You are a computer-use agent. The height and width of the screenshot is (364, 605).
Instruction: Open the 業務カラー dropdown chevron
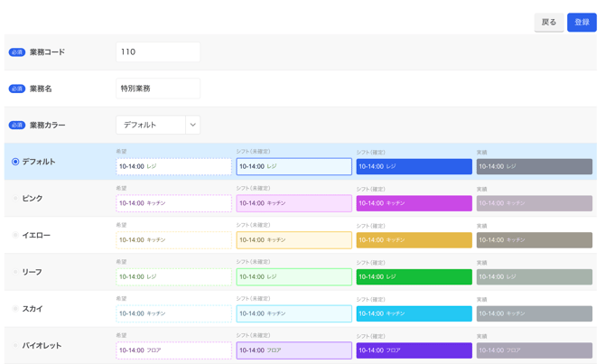[192, 125]
